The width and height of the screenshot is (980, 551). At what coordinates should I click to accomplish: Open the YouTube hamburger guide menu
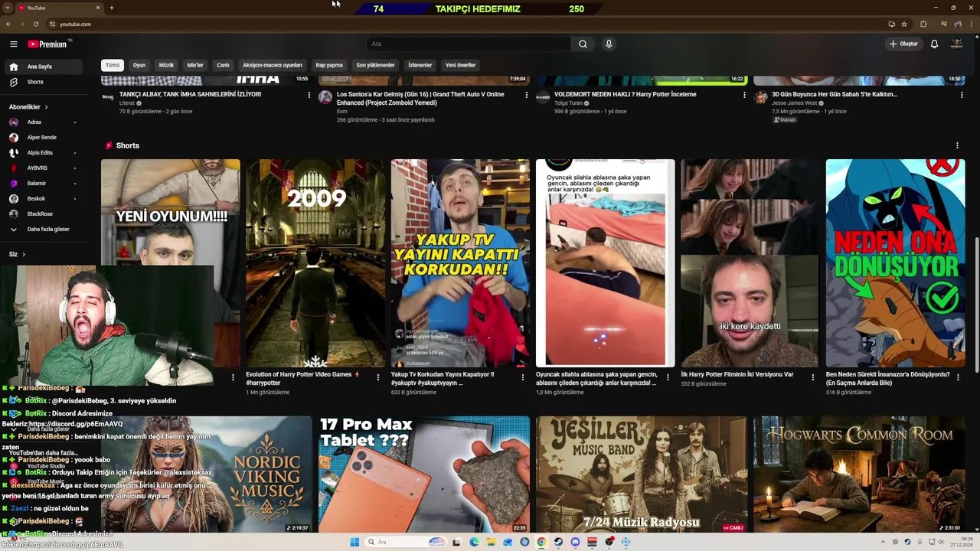click(x=13, y=44)
